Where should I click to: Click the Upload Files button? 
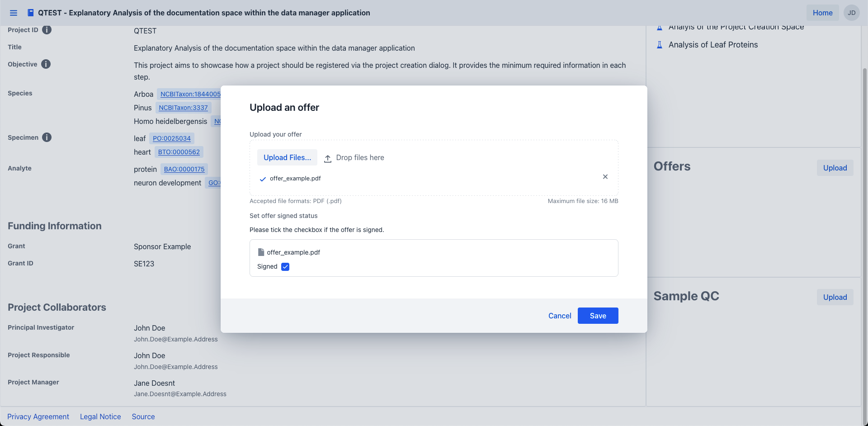coord(287,157)
